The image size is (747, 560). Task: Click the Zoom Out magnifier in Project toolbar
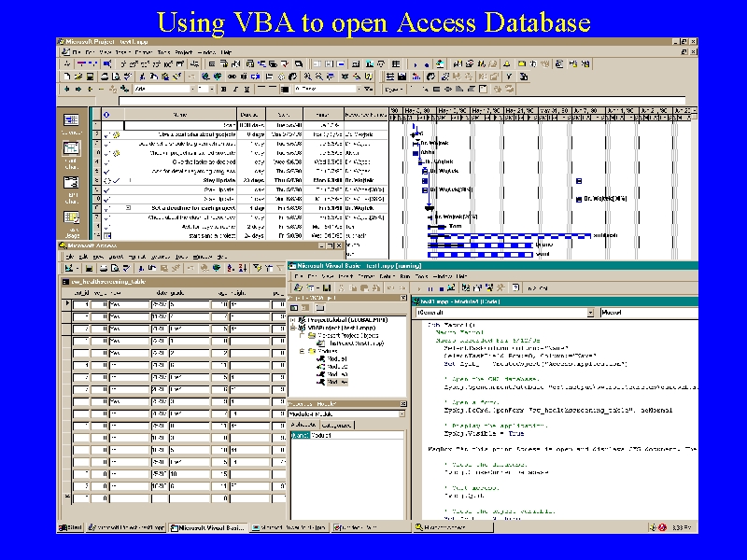click(x=319, y=77)
